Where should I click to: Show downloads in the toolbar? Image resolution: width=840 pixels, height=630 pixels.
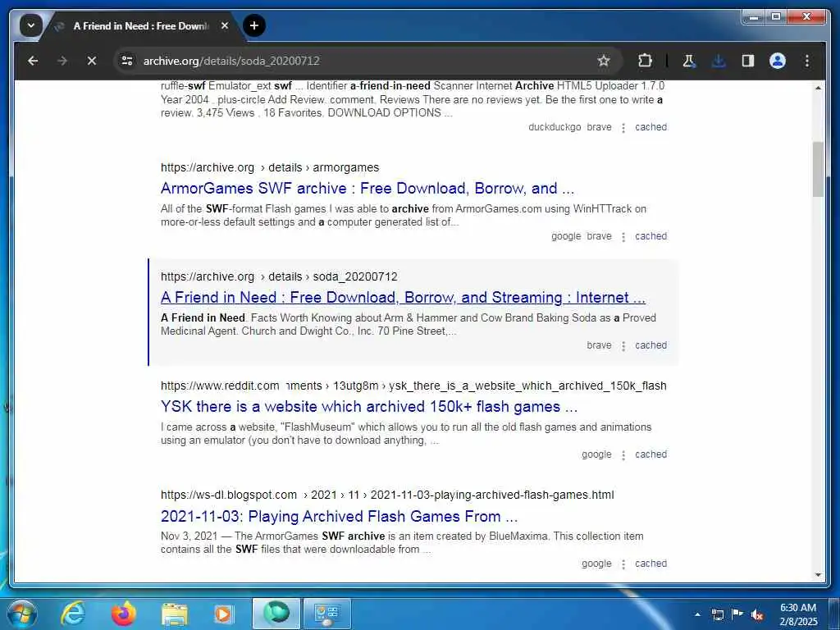coord(719,61)
